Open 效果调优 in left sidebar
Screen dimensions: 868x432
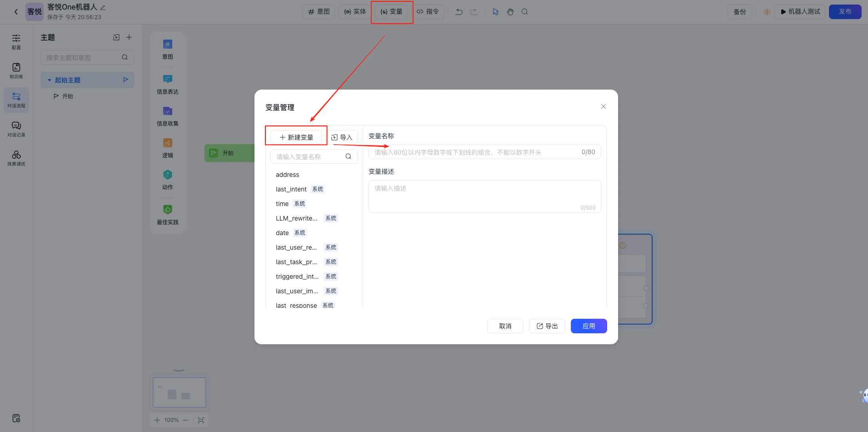coord(16,158)
